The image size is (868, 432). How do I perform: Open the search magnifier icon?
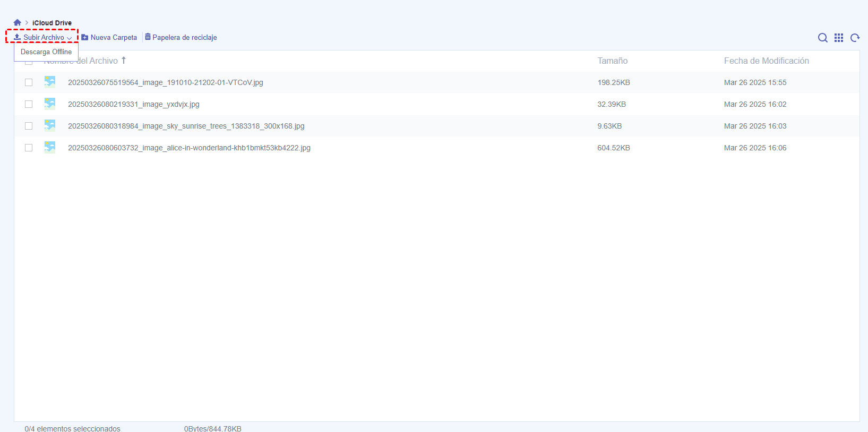[x=823, y=38]
